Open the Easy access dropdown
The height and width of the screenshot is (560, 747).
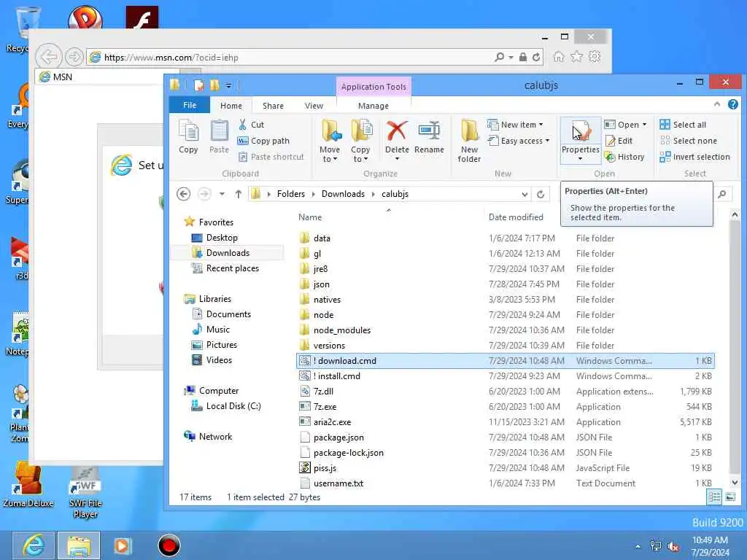[519, 141]
